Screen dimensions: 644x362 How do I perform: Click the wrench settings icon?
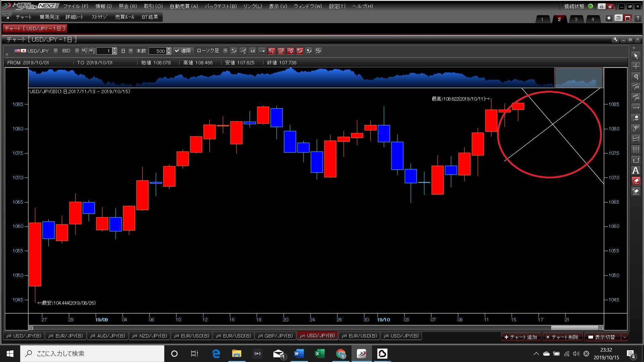(x=615, y=40)
